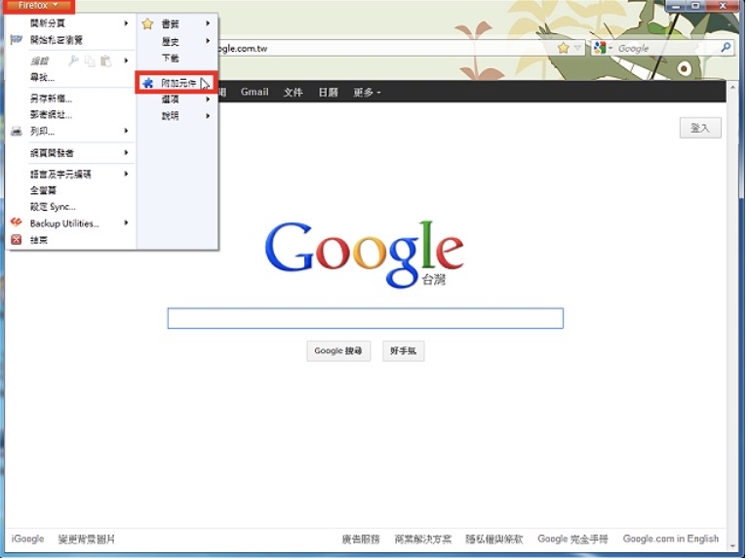This screenshot has height=560, width=749.
Task: Open 隱私權與條款 privacy and terms link
Action: 494,539
